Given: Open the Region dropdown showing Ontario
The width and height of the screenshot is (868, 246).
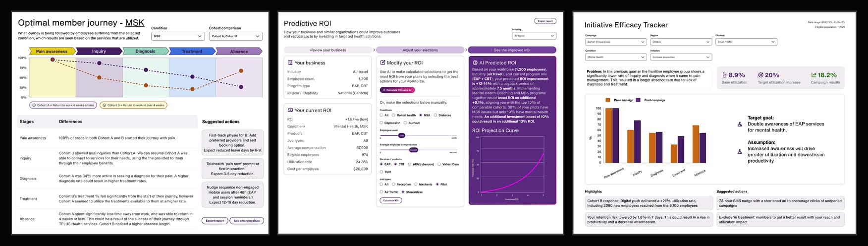Looking at the screenshot, I should [x=681, y=42].
